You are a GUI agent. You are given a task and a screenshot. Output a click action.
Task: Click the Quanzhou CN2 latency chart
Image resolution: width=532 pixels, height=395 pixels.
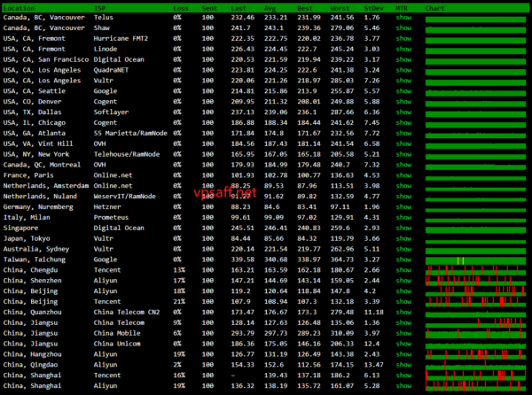coord(475,314)
